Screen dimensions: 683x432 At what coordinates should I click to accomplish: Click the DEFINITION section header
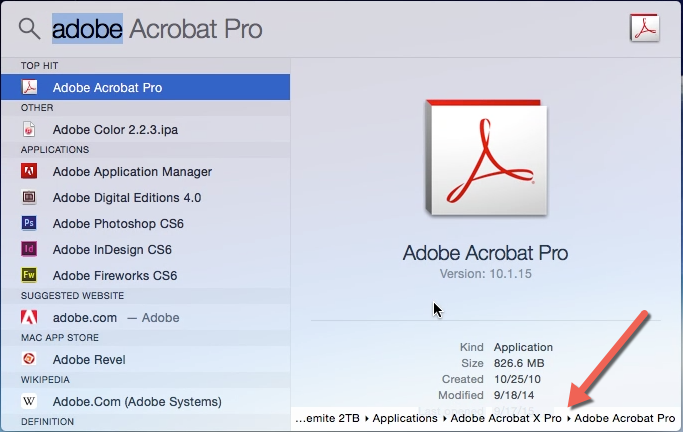(x=47, y=422)
